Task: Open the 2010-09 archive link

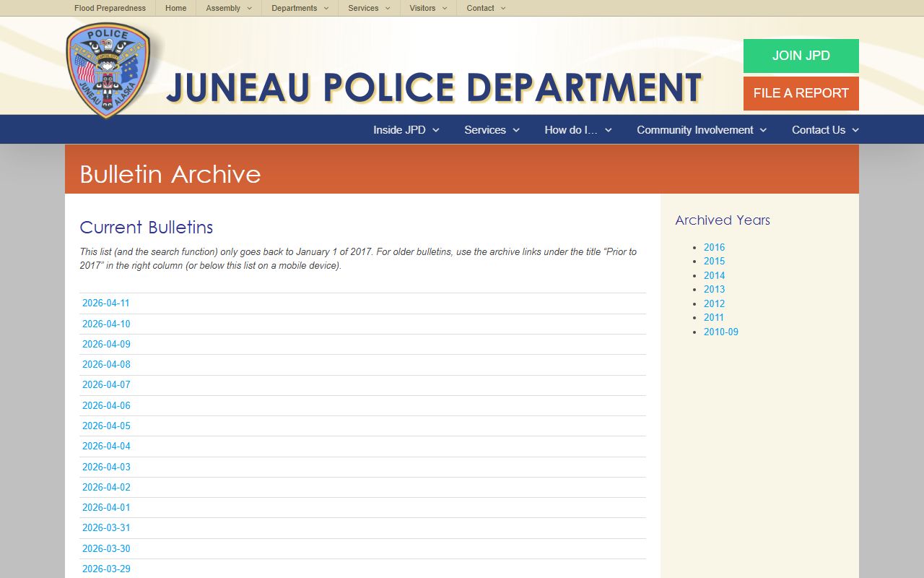Action: click(x=721, y=332)
